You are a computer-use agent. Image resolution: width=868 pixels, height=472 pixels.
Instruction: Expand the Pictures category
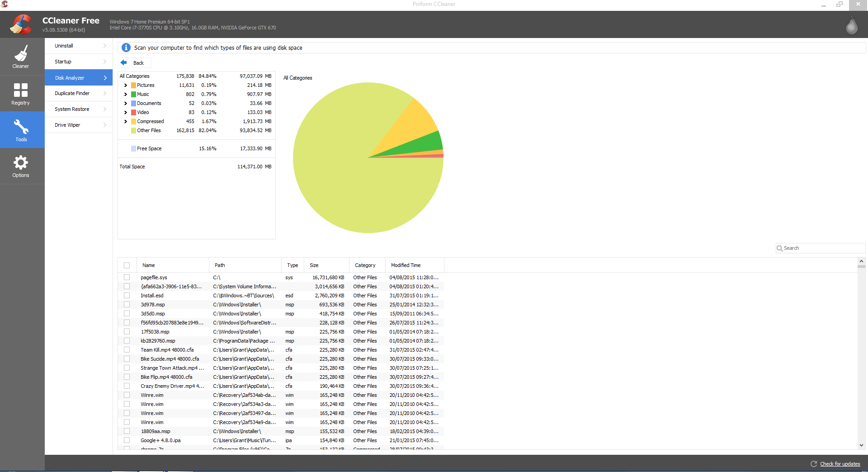125,85
